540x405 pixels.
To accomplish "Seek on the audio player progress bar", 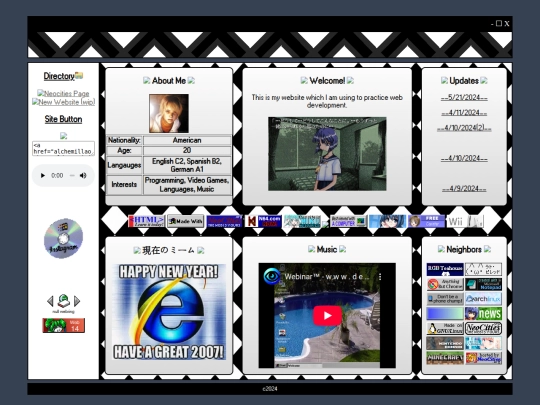I will pyautogui.click(x=72, y=175).
